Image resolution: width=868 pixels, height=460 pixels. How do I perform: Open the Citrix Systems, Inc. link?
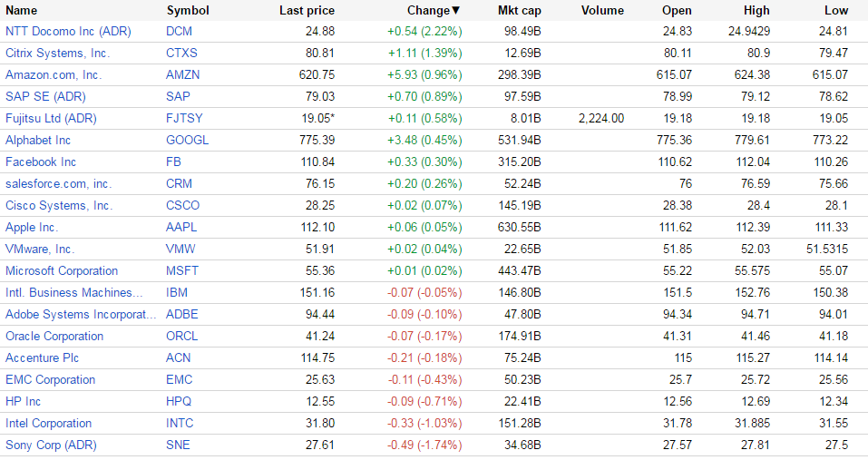point(56,54)
